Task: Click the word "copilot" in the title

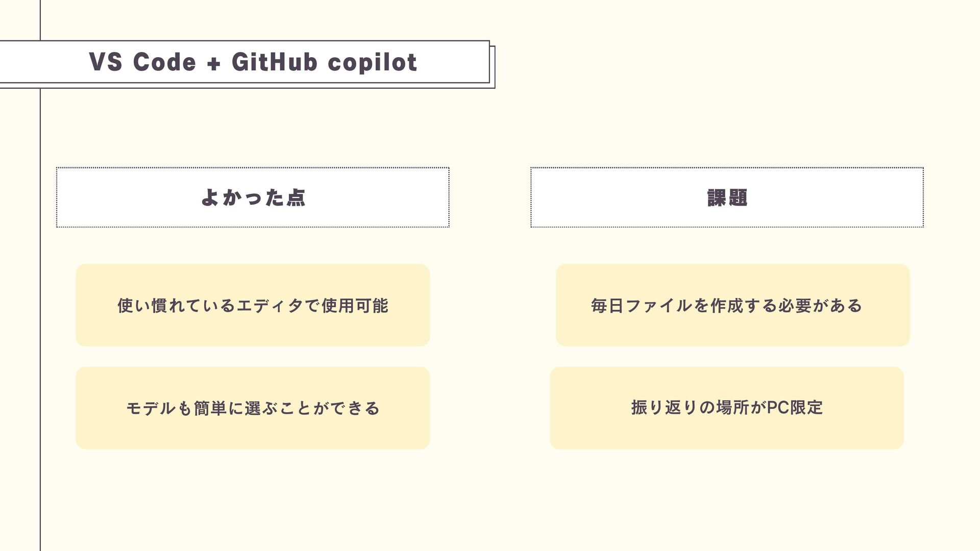Action: coord(372,62)
